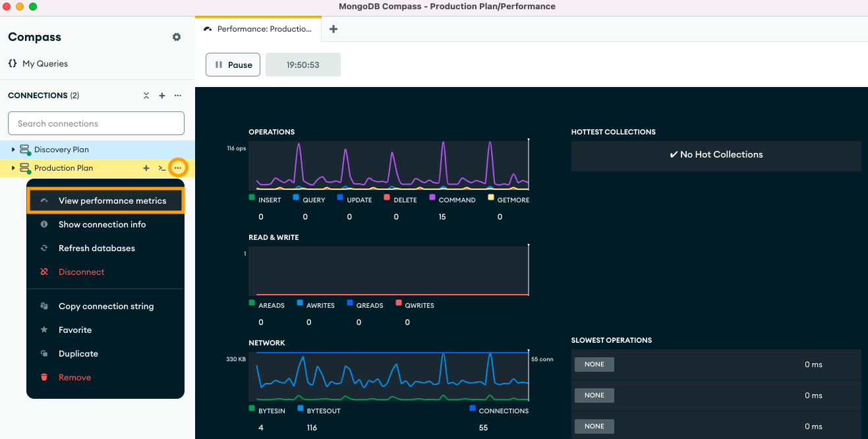Create database plus icon on Production Plan
The width and height of the screenshot is (868, 439).
point(146,168)
